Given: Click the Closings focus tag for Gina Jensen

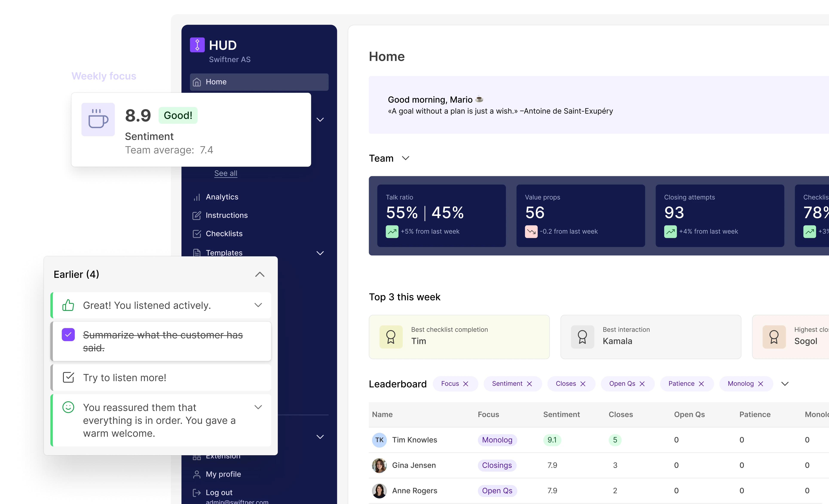Looking at the screenshot, I should click(497, 465).
